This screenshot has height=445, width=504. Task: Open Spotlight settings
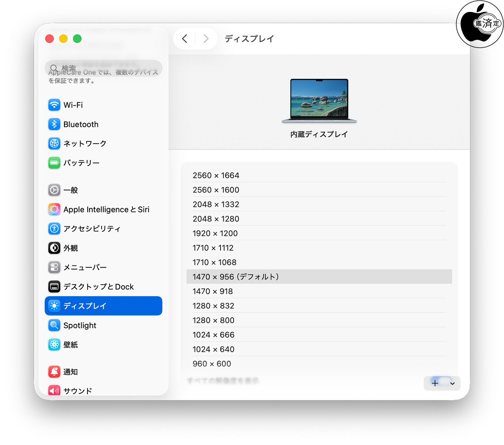coord(79,325)
